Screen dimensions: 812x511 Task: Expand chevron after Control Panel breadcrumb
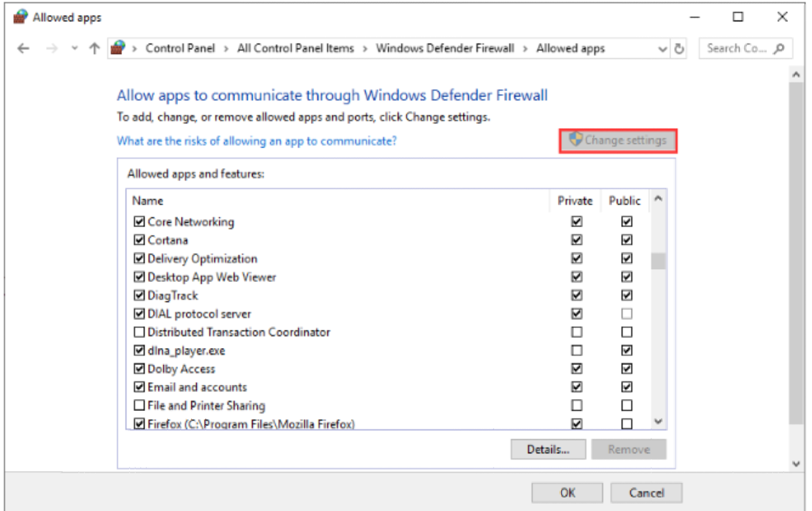click(x=226, y=49)
